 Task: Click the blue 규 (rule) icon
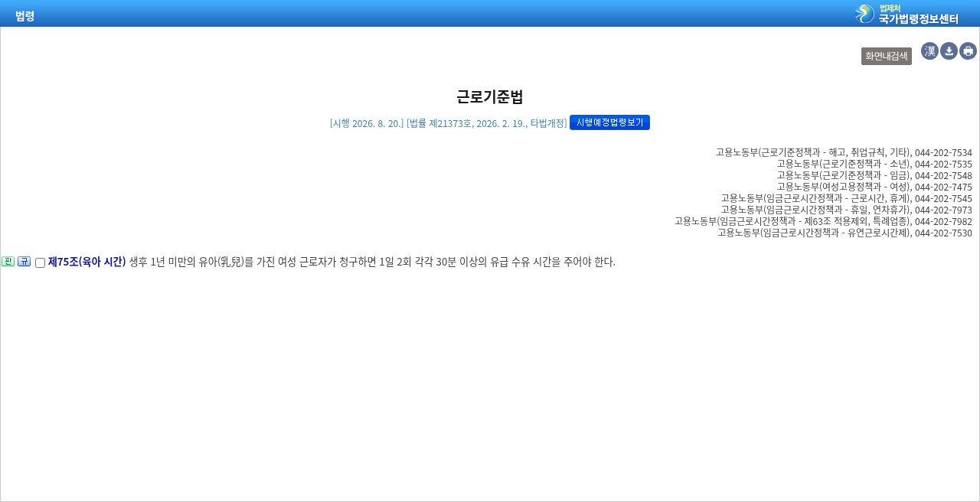click(24, 262)
